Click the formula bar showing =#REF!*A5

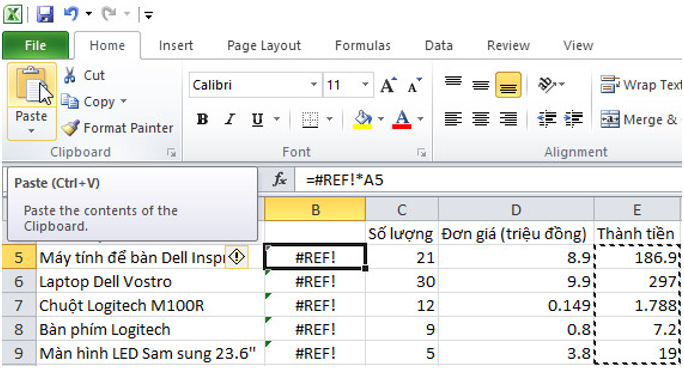(x=489, y=180)
